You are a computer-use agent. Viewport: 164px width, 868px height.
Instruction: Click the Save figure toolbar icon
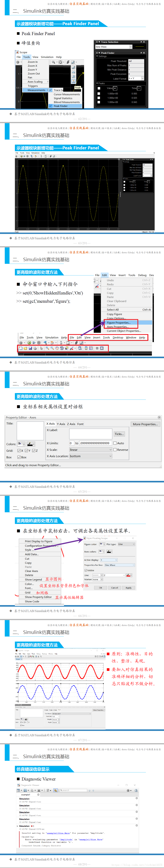pyautogui.click(x=30, y=348)
